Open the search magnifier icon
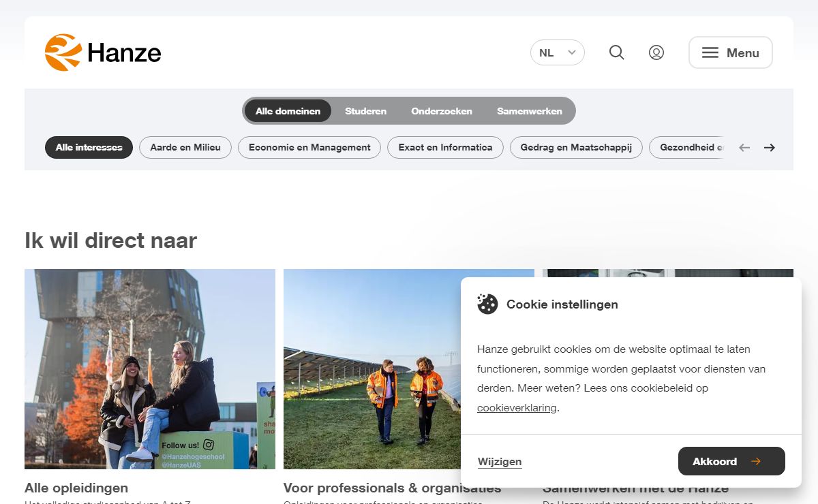 click(617, 52)
